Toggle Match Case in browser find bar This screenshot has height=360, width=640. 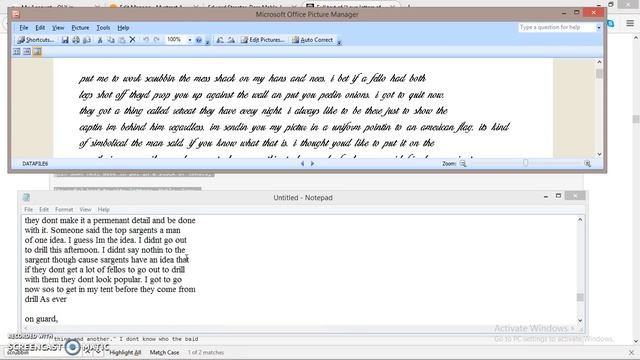[164, 352]
